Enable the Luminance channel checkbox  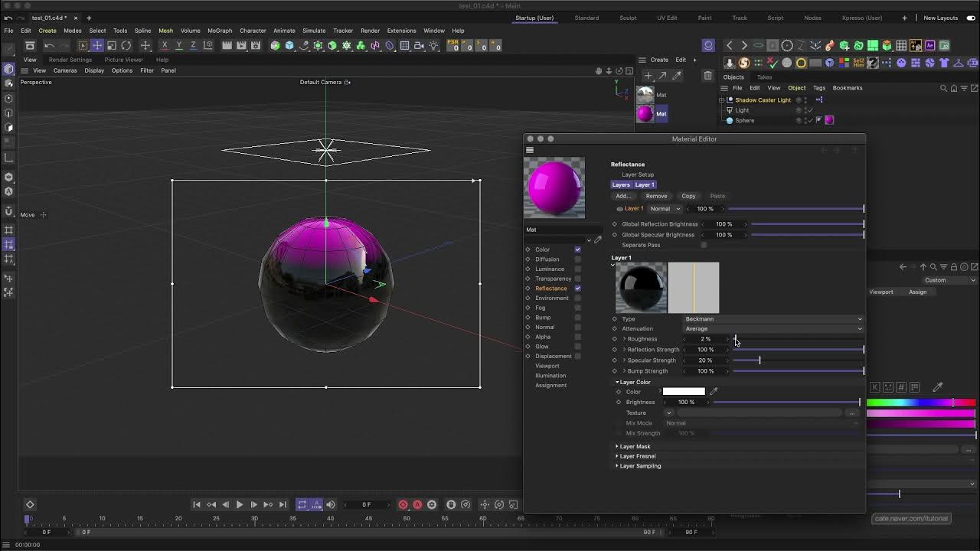[577, 269]
